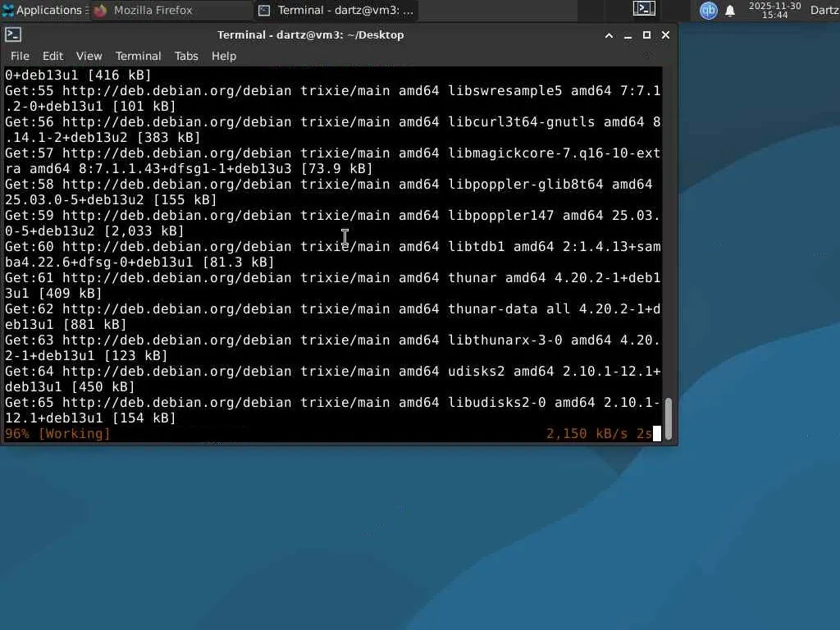The height and width of the screenshot is (630, 840).
Task: Open the Dartz user menu
Action: coord(824,10)
